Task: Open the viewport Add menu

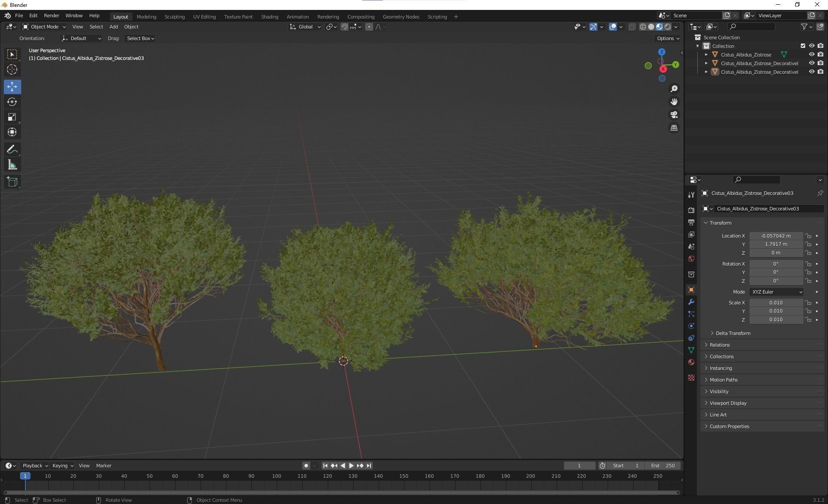Action: (x=113, y=27)
